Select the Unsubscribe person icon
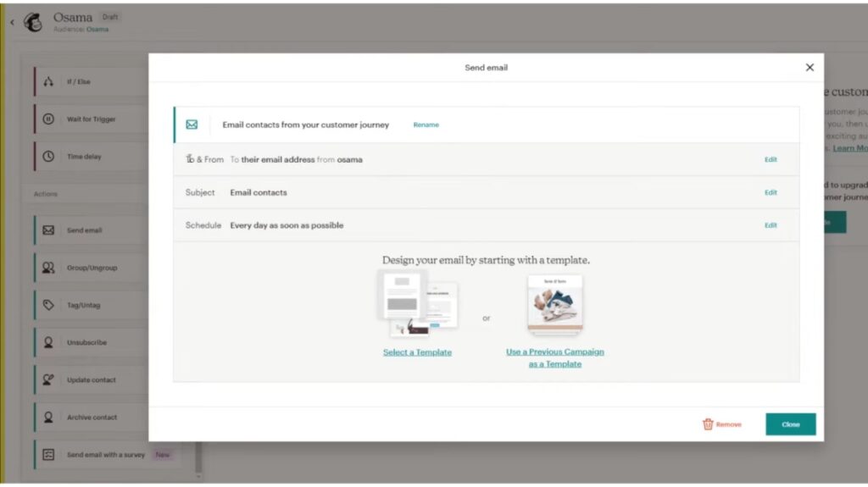Image resolution: width=868 pixels, height=487 pixels. (x=48, y=342)
